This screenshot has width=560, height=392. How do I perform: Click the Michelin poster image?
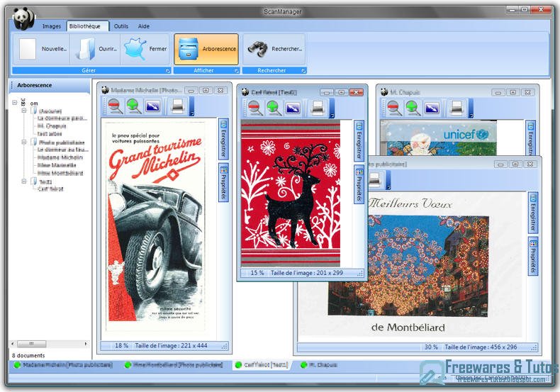point(156,227)
